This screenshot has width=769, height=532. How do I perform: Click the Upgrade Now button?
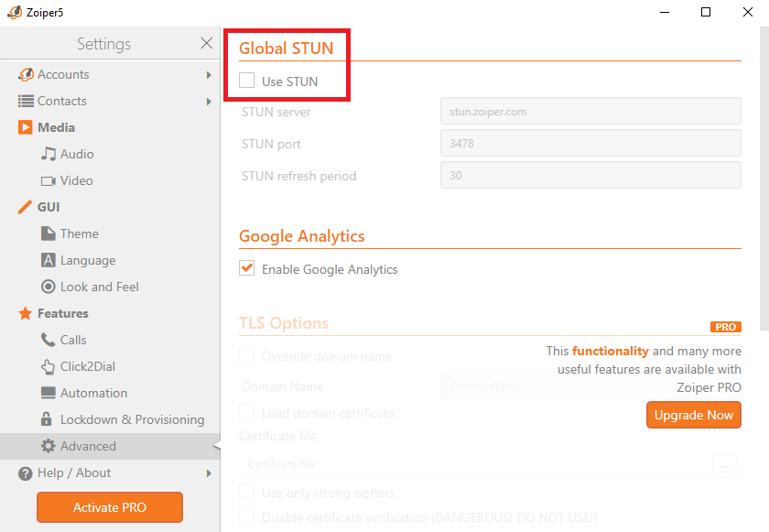pyautogui.click(x=693, y=415)
